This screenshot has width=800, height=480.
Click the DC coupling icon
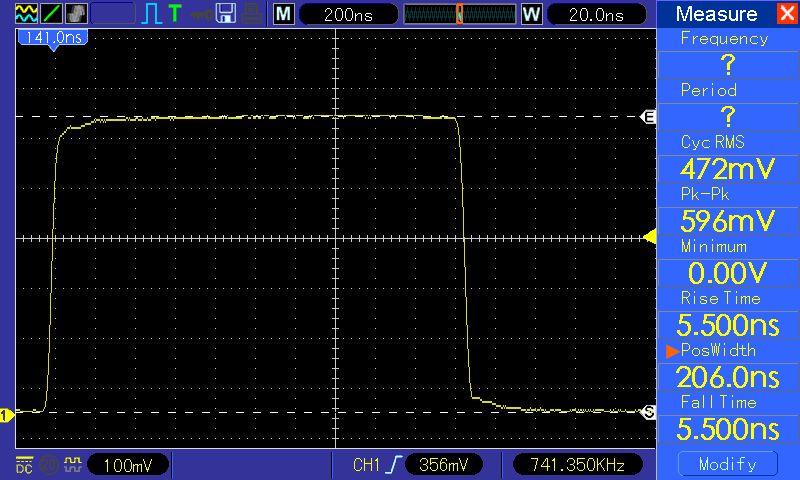click(24, 465)
